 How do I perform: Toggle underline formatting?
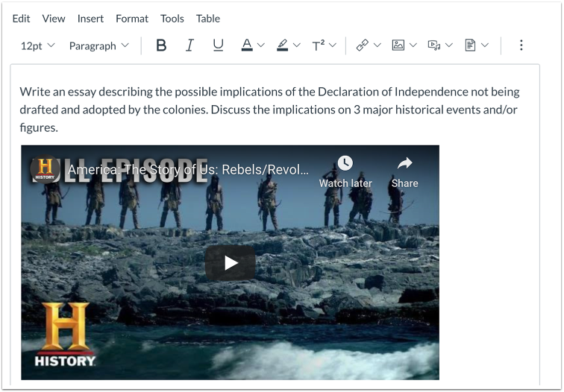coord(218,45)
